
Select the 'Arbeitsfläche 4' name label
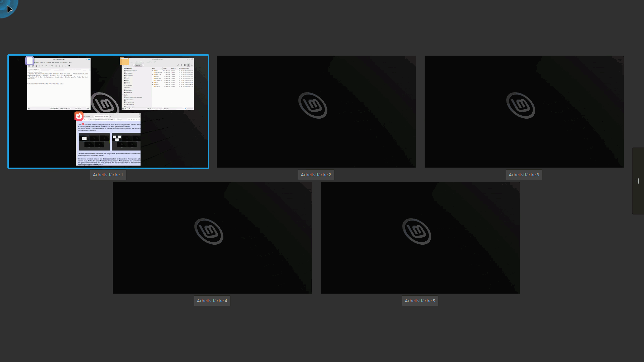tap(212, 301)
